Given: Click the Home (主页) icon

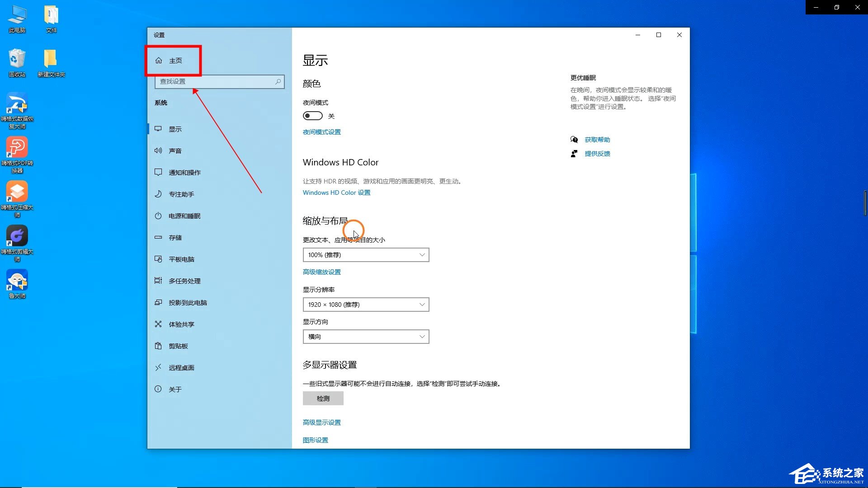Looking at the screenshot, I should pyautogui.click(x=159, y=61).
